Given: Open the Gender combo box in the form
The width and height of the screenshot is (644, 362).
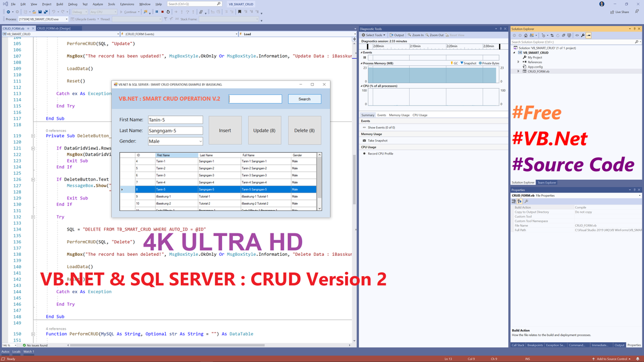Looking at the screenshot, I should pyautogui.click(x=175, y=142).
